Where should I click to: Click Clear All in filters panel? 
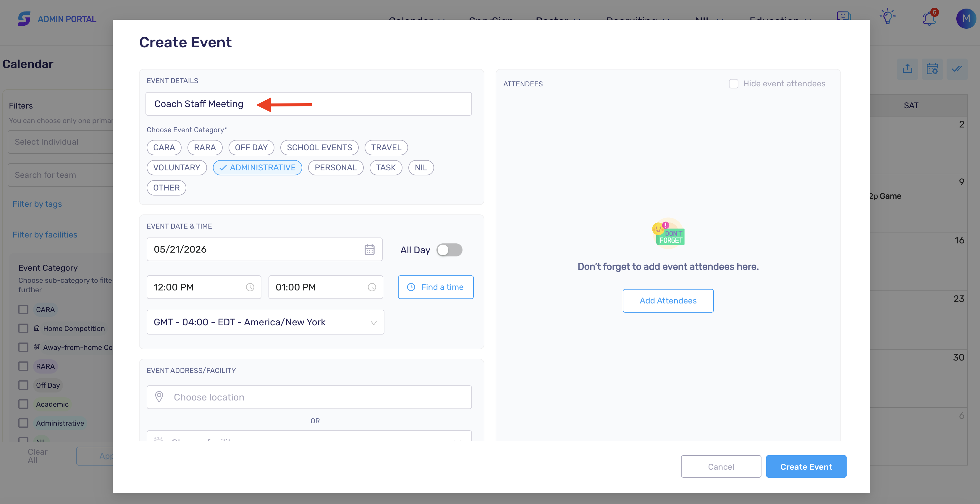click(x=37, y=456)
